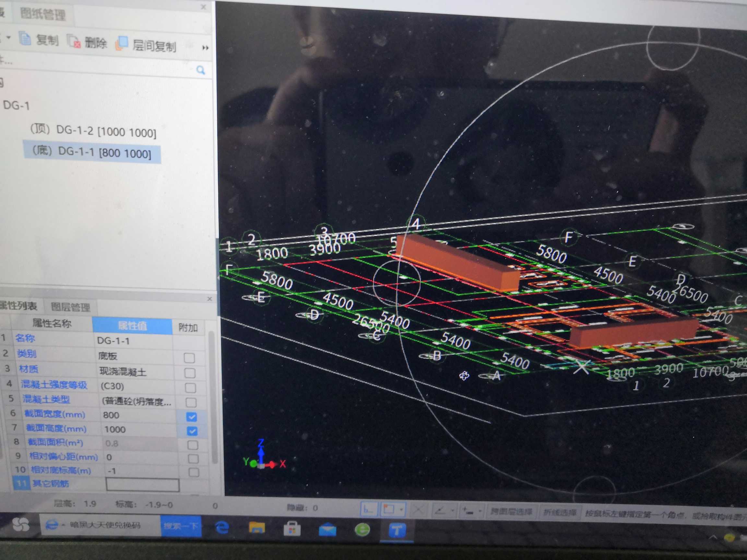
Task: Toggle the 附加 checkbox for 混凝土强度等级 row
Action: (x=190, y=388)
